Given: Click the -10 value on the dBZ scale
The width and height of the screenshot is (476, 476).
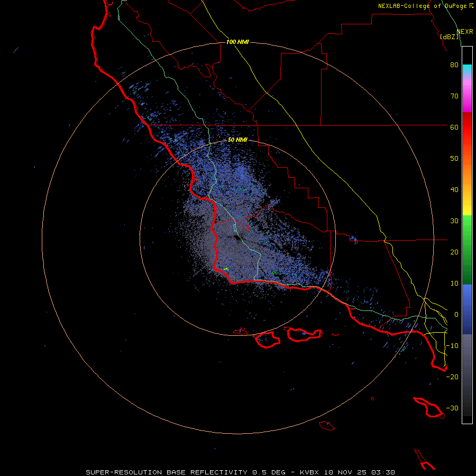Looking at the screenshot, I should pyautogui.click(x=452, y=346).
